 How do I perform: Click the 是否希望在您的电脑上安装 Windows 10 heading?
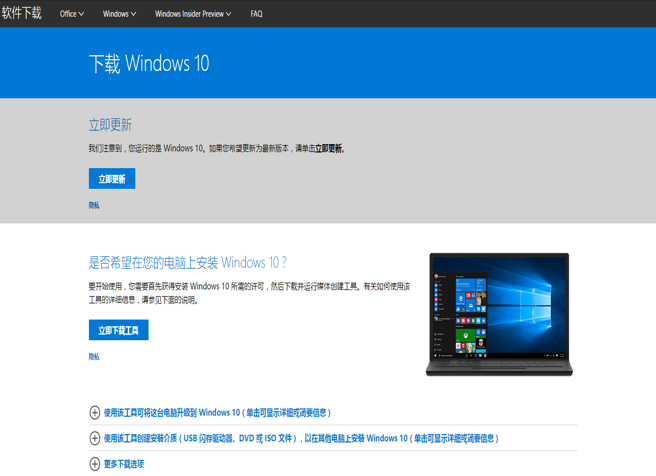pyautogui.click(x=187, y=263)
